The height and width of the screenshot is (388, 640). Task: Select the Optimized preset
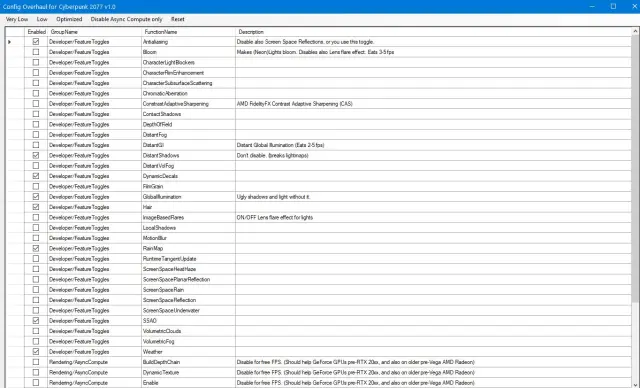click(69, 19)
